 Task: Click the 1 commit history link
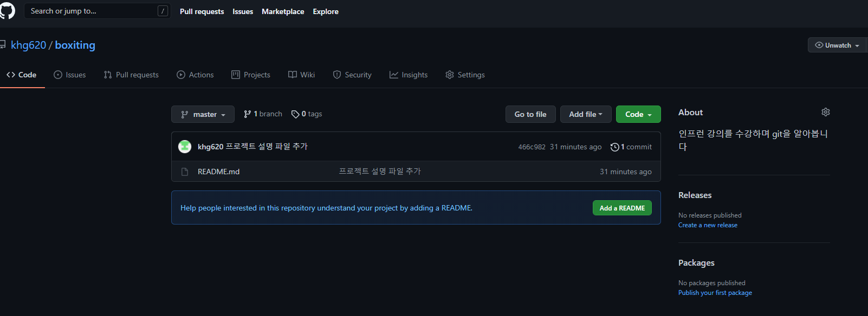pos(631,147)
